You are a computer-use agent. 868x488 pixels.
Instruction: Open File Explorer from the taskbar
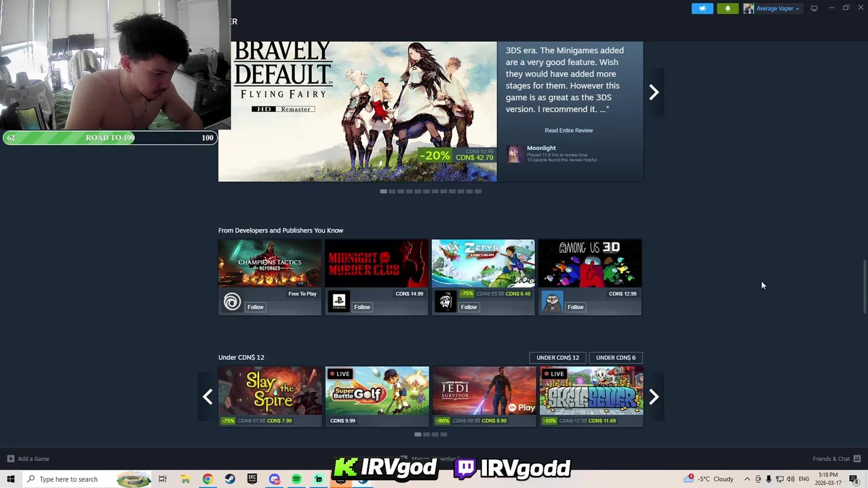tap(185, 479)
